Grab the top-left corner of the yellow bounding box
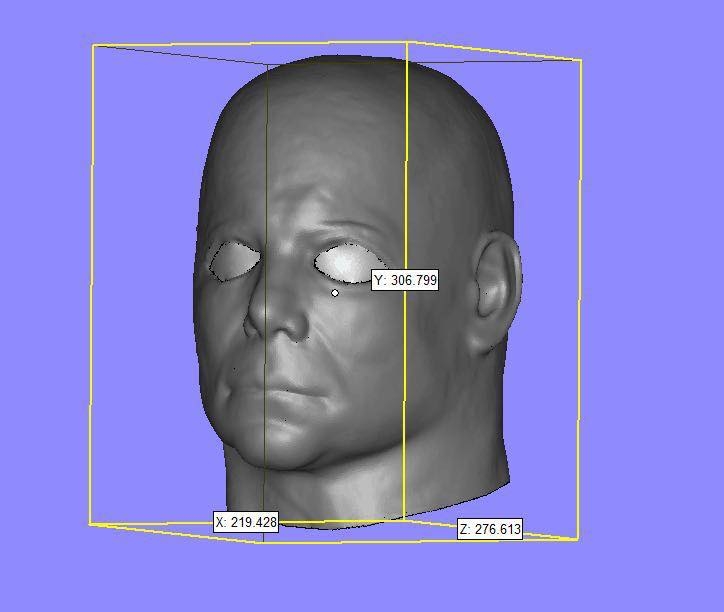This screenshot has height=612, width=724. click(94, 45)
